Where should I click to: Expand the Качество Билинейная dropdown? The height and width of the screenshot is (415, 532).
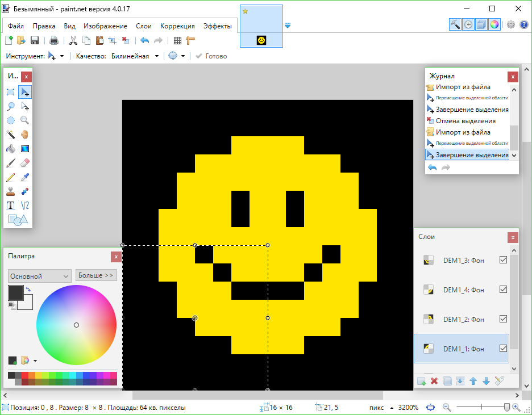[134, 56]
